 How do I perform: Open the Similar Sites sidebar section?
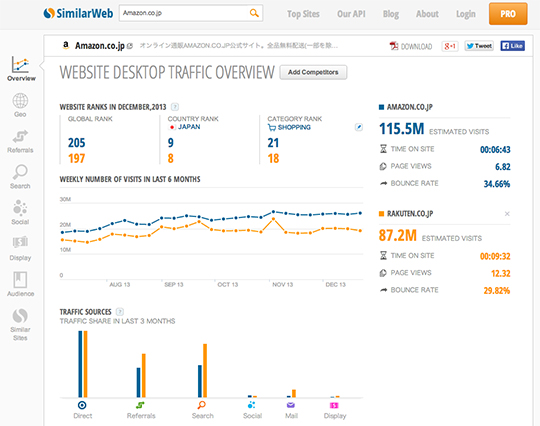(20, 324)
